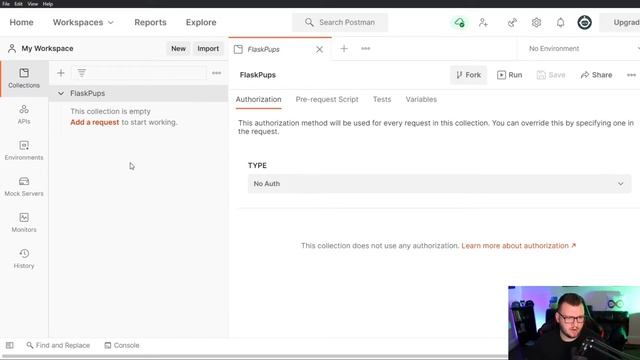
Task: Run the FlaskPups collection
Action: click(x=509, y=75)
